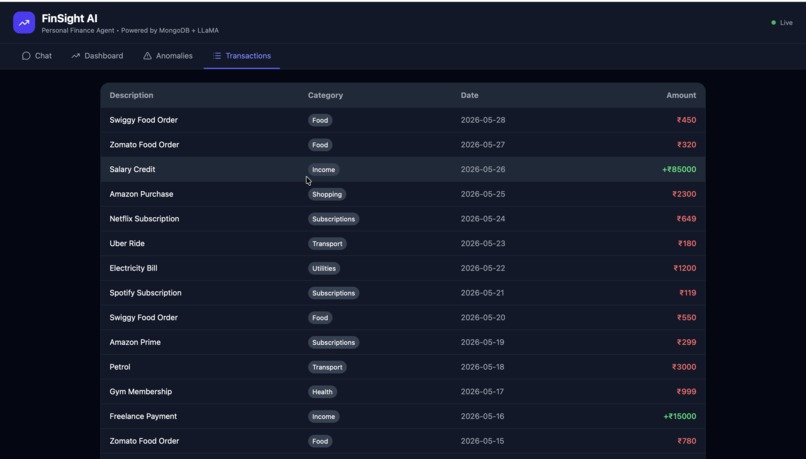Click the Description column header
Screen dimensions: 806x459
tap(131, 95)
